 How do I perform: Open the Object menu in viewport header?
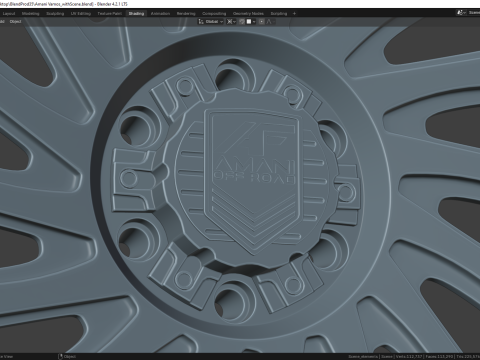click(15, 21)
